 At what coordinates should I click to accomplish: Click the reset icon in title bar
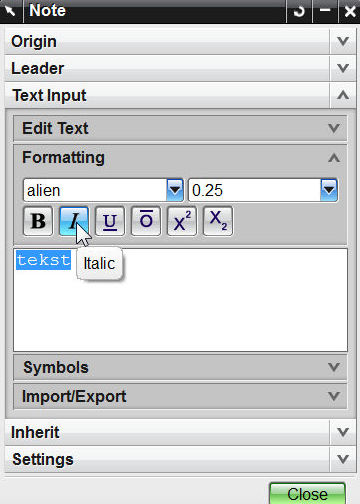pos(299,11)
